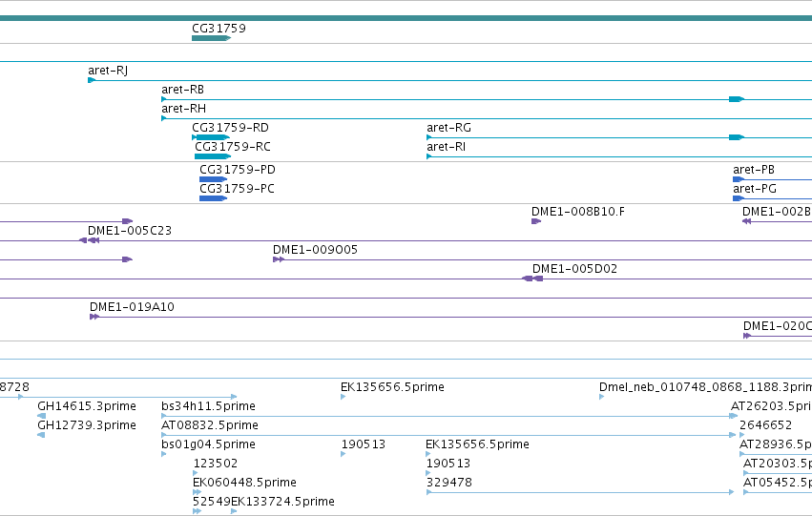
Task: Click the 190513 label above 329478
Action: click(x=448, y=464)
